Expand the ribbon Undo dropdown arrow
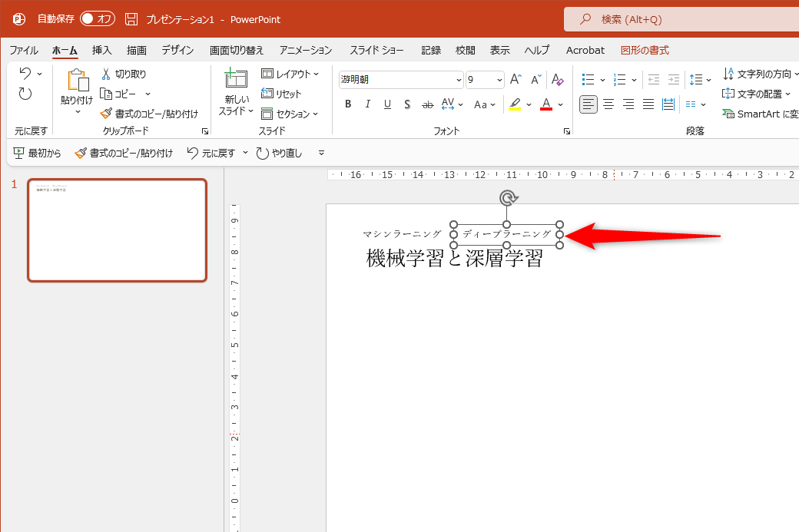This screenshot has height=532, width=799. [x=40, y=74]
